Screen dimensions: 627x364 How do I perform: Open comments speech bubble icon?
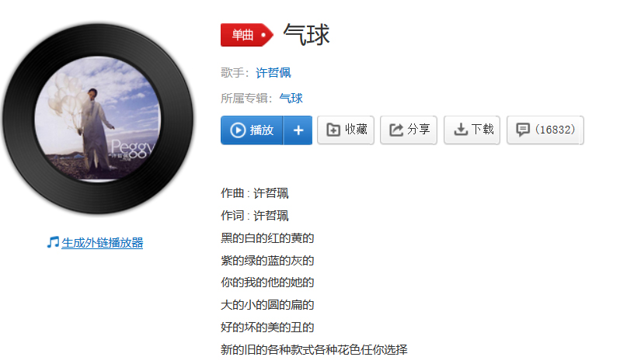tap(523, 130)
